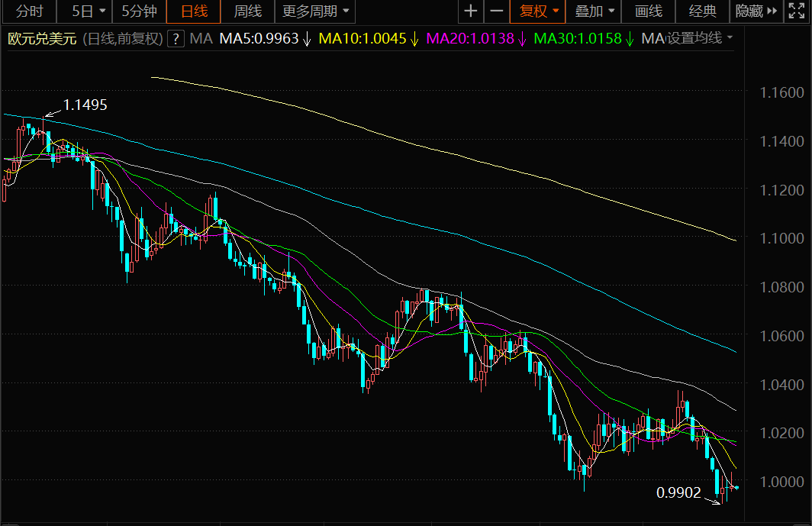812x526 pixels.
Task: Click 隐藏 to hide side panel
Action: 756,11
